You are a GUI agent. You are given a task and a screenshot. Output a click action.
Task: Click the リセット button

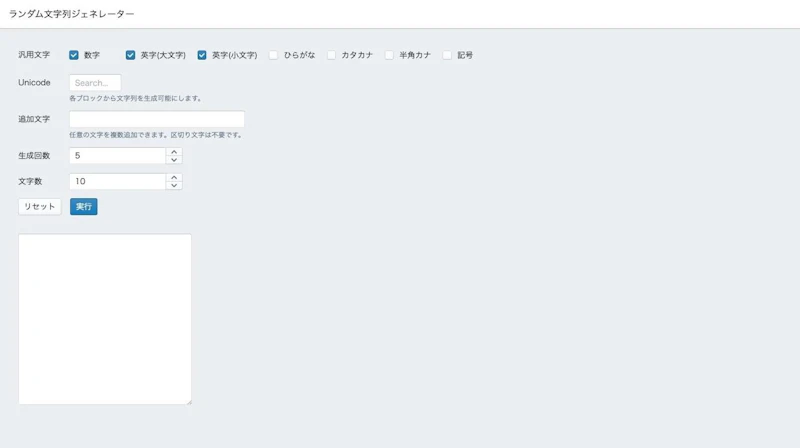pos(40,207)
